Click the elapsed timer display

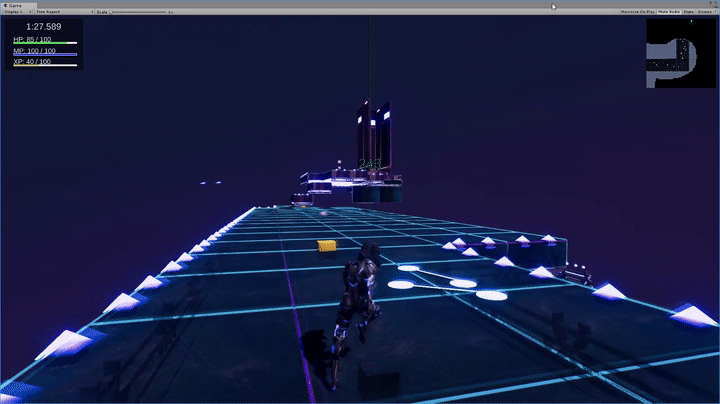click(42, 26)
